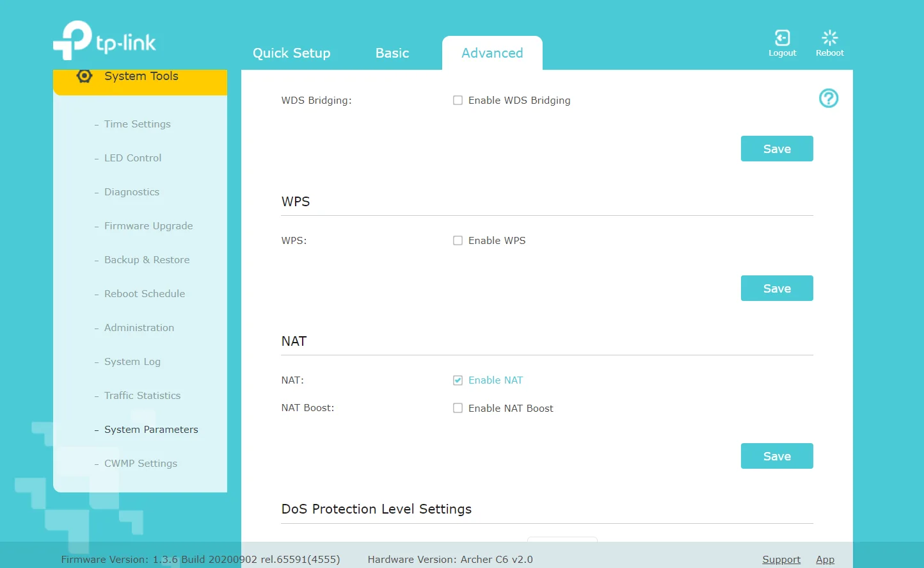924x568 pixels.
Task: Collapse the System Tools menu section
Action: 141,77
